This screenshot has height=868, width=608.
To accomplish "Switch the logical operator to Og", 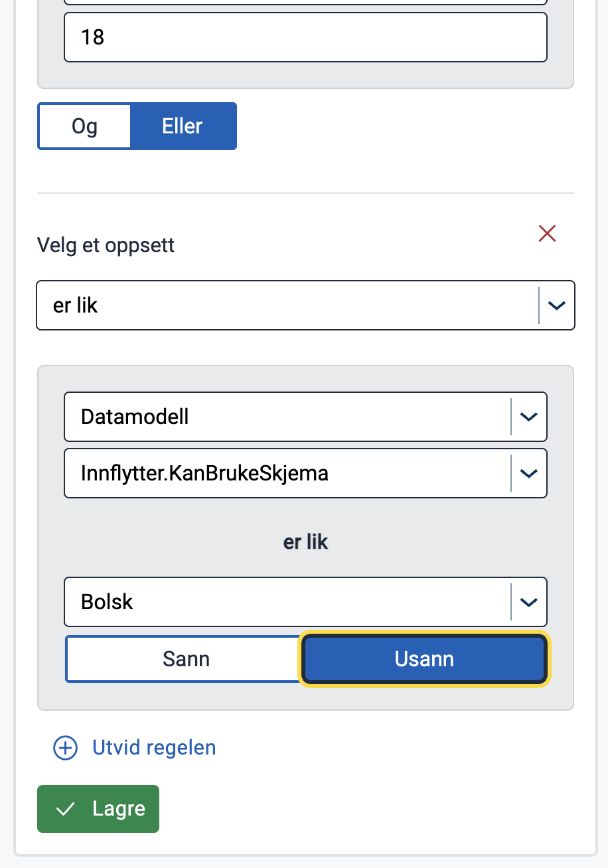I will point(84,126).
